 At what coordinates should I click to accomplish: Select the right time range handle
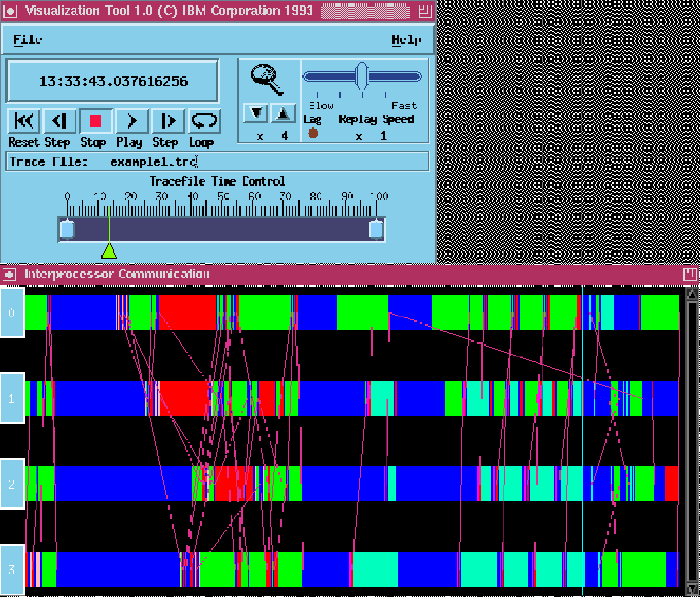coord(376,230)
